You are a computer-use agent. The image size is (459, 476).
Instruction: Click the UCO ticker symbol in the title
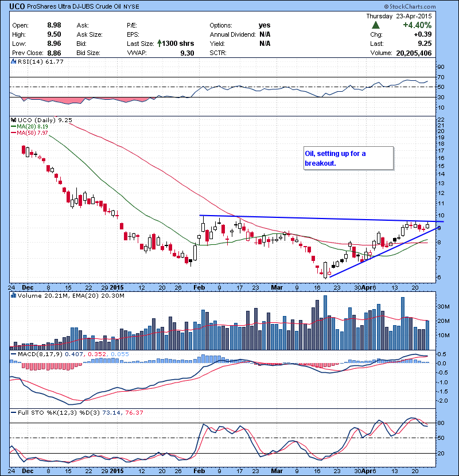(17, 6)
